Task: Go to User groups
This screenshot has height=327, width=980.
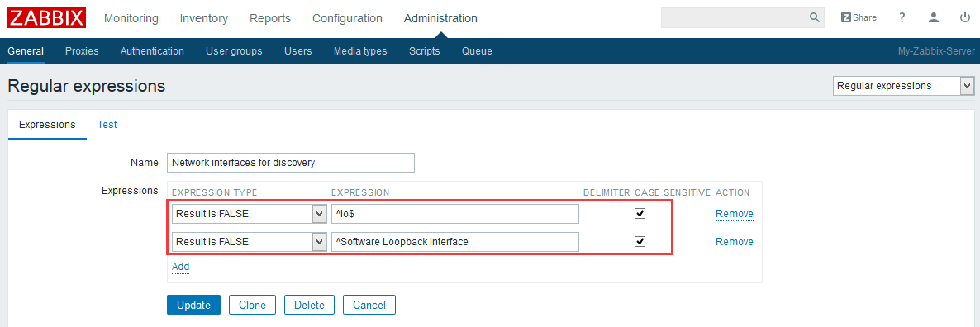Action: click(x=234, y=51)
